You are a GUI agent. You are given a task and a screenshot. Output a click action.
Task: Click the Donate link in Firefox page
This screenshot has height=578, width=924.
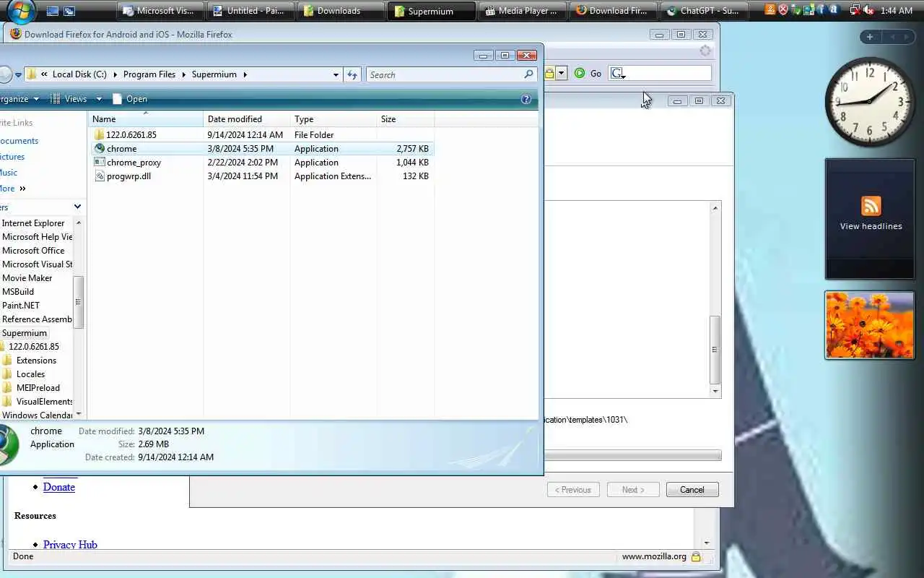59,487
